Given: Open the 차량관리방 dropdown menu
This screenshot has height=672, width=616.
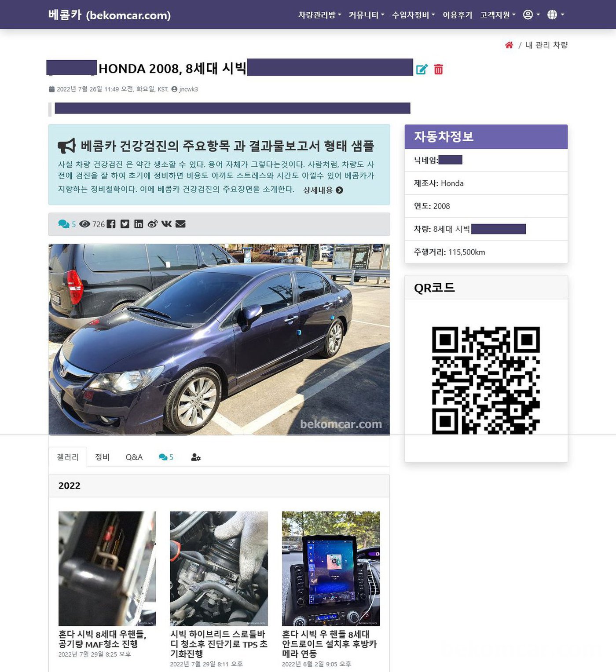Looking at the screenshot, I should tap(319, 15).
